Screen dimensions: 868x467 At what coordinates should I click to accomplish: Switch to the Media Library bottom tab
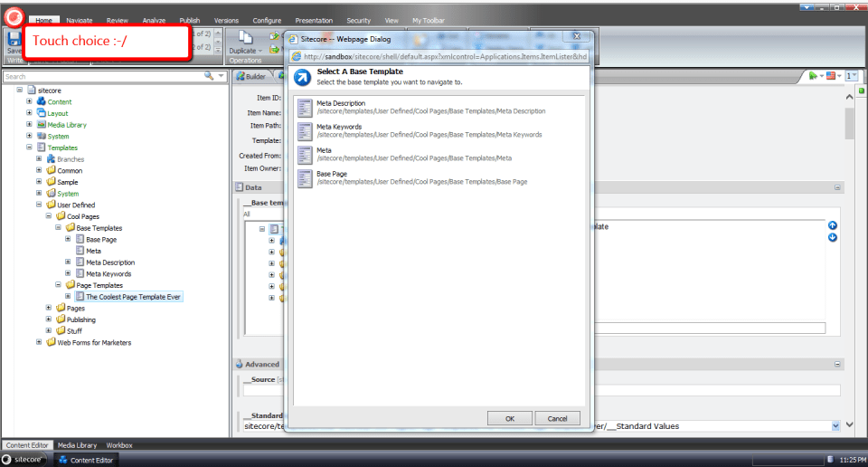tap(77, 445)
